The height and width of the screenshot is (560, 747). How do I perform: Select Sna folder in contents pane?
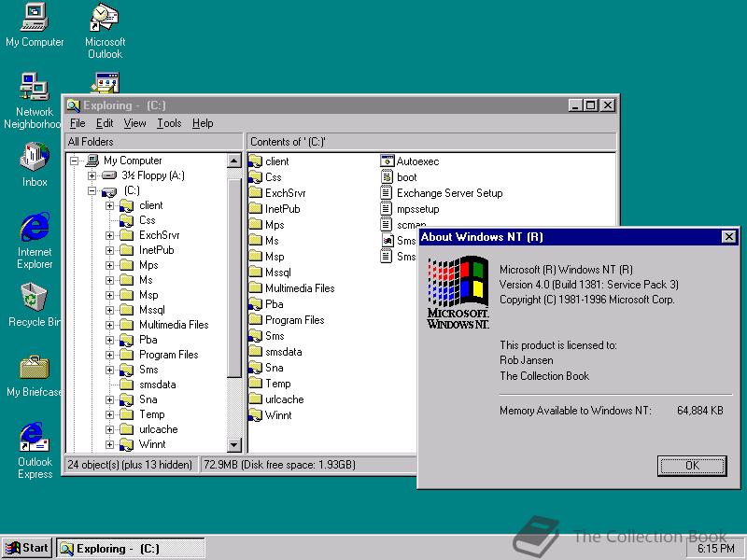click(266, 368)
